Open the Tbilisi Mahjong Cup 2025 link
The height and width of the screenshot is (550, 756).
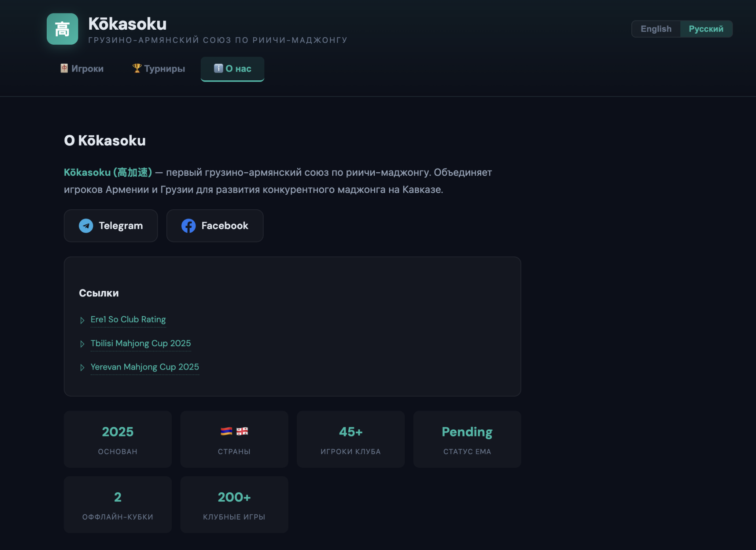coord(141,343)
